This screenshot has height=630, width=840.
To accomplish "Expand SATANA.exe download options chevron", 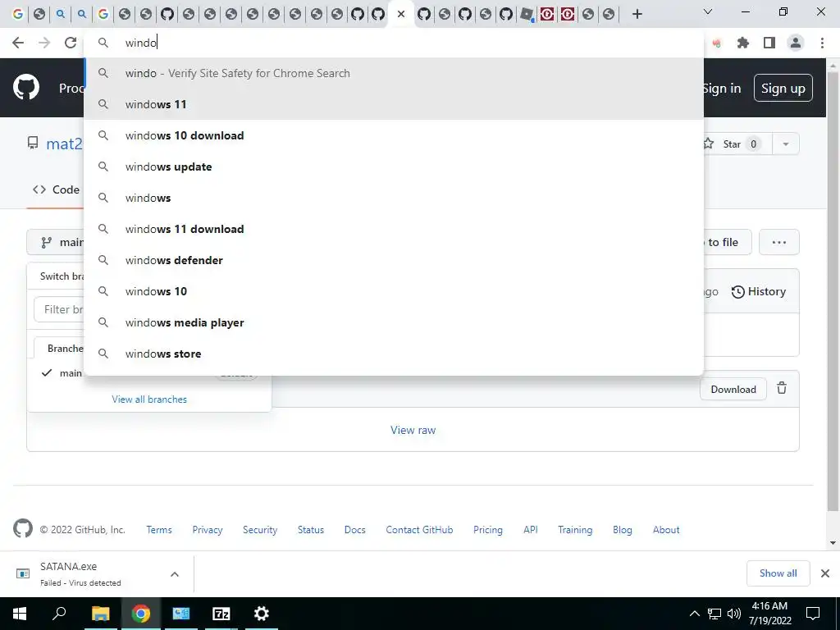I will pyautogui.click(x=175, y=574).
